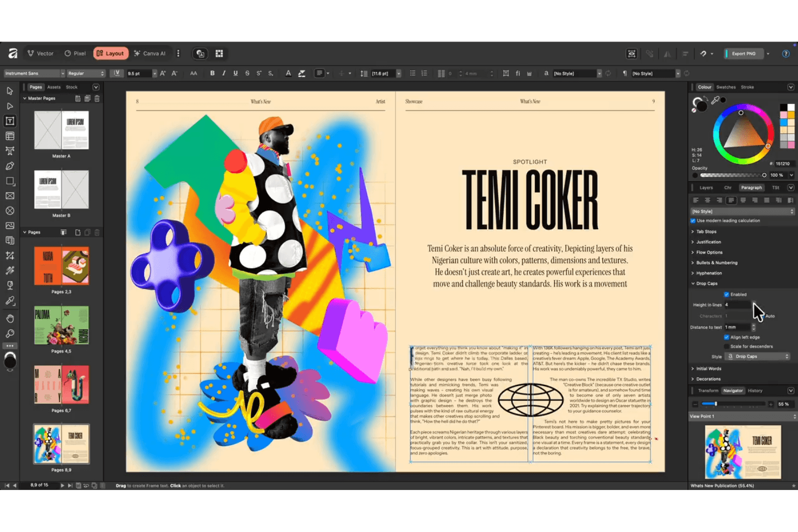Collapse the Master Pages section
This screenshot has height=532, width=798.
[25, 99]
